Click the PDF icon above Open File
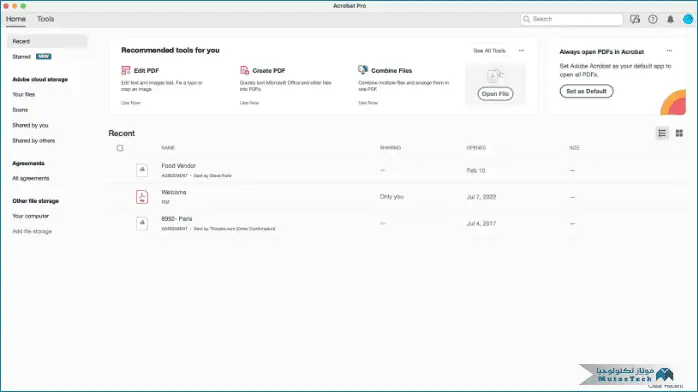Viewport: 698px width, 392px height. [495, 76]
